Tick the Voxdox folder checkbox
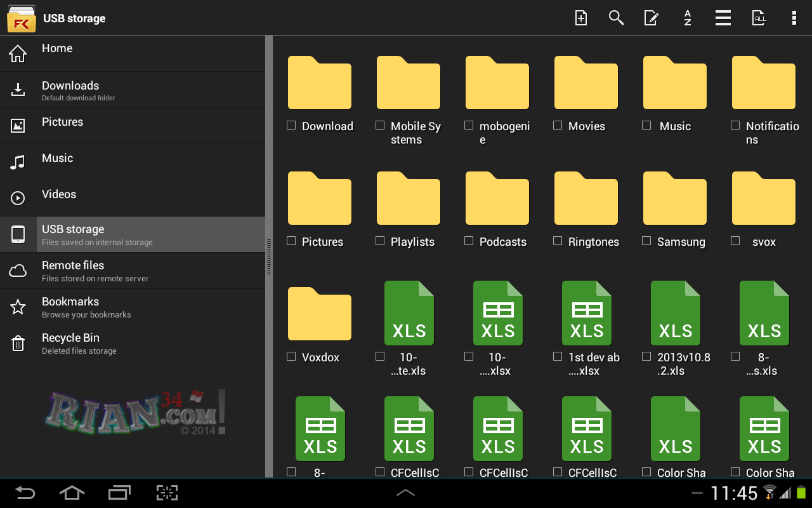Image resolution: width=812 pixels, height=508 pixels. pos(291,357)
